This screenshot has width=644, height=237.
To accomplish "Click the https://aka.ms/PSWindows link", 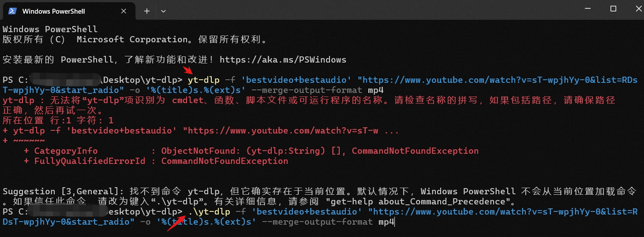I will click(283, 59).
